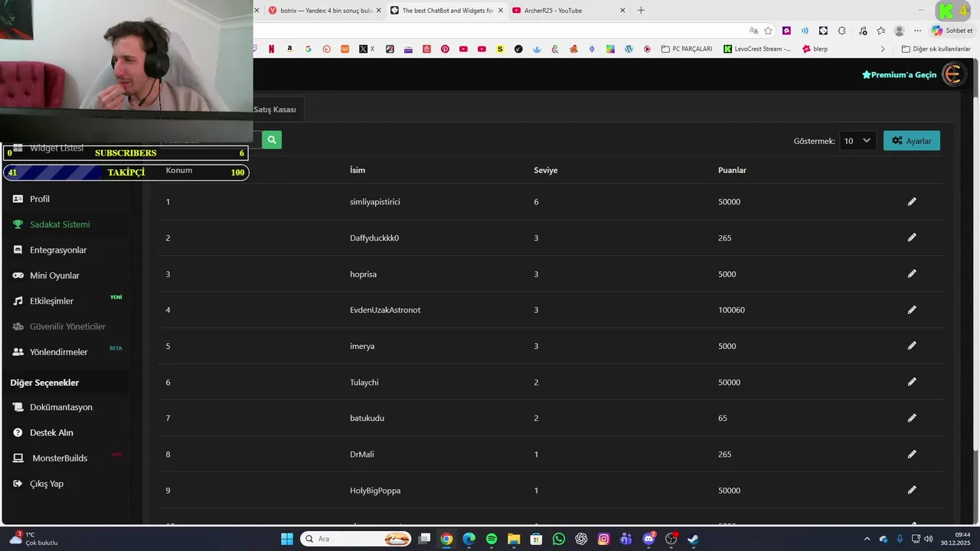Image resolution: width=980 pixels, height=551 pixels.
Task: Sort by the Puanlar column header
Action: point(732,170)
